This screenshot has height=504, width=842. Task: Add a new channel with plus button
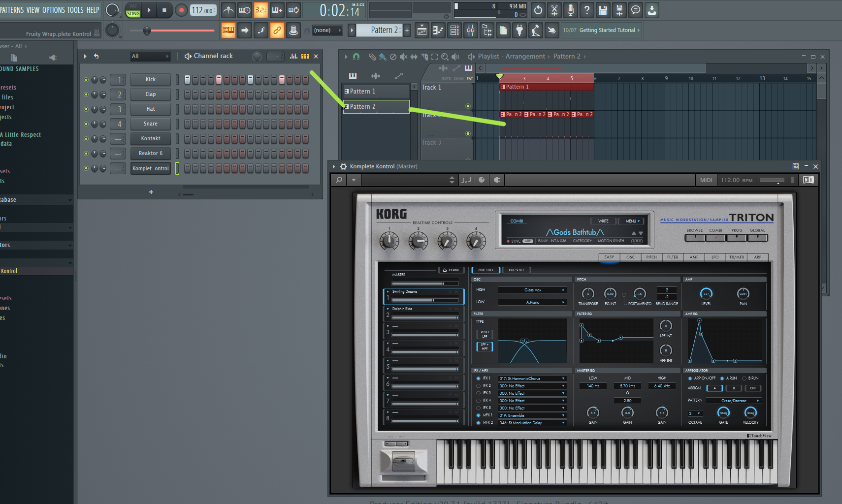[x=151, y=192]
